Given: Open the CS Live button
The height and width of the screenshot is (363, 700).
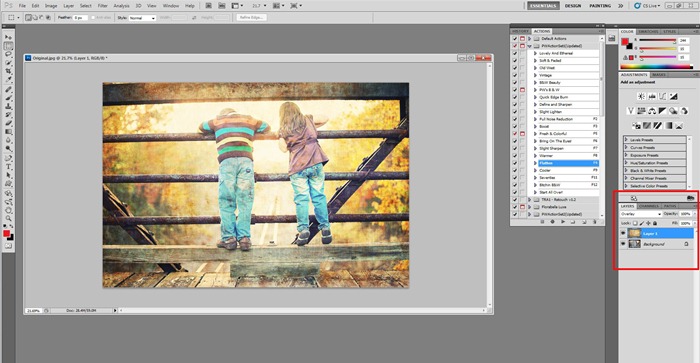Looking at the screenshot, I should [x=647, y=6].
